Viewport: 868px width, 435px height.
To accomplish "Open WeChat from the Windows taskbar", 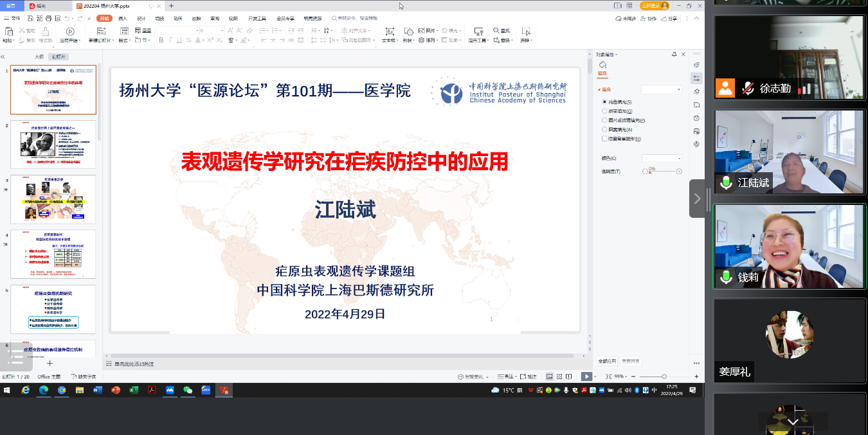I will [x=188, y=390].
